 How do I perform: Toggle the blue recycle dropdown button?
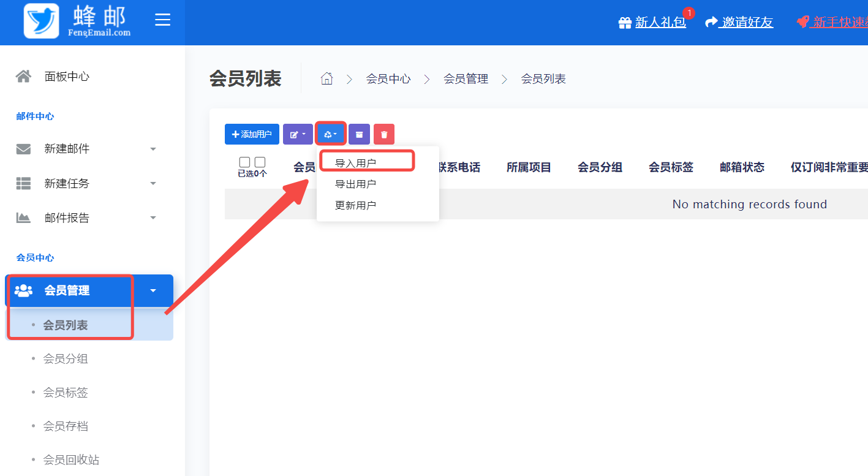tap(331, 134)
